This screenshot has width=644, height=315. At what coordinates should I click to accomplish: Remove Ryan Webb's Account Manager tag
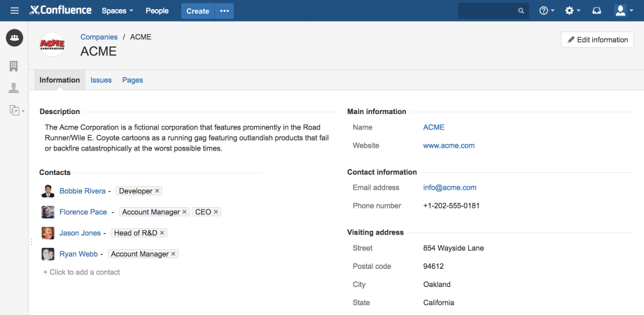(x=174, y=254)
